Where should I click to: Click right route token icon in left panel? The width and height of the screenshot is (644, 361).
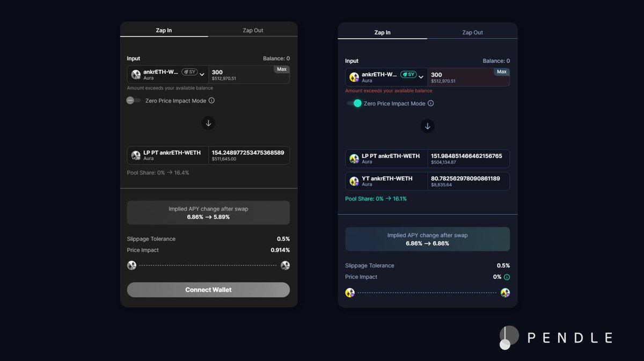point(285,265)
